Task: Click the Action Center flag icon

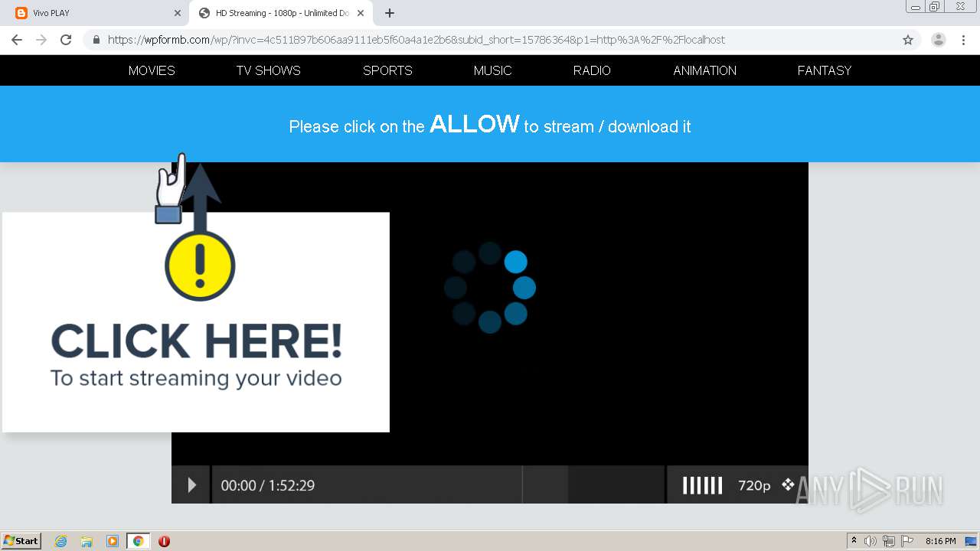Action: click(x=907, y=541)
